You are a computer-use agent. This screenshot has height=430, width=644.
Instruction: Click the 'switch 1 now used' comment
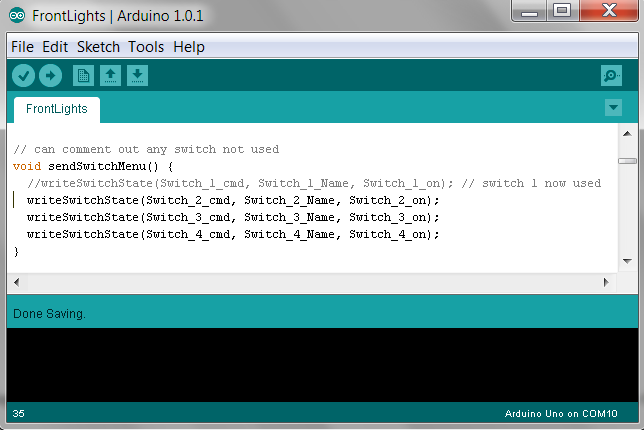[531, 183]
